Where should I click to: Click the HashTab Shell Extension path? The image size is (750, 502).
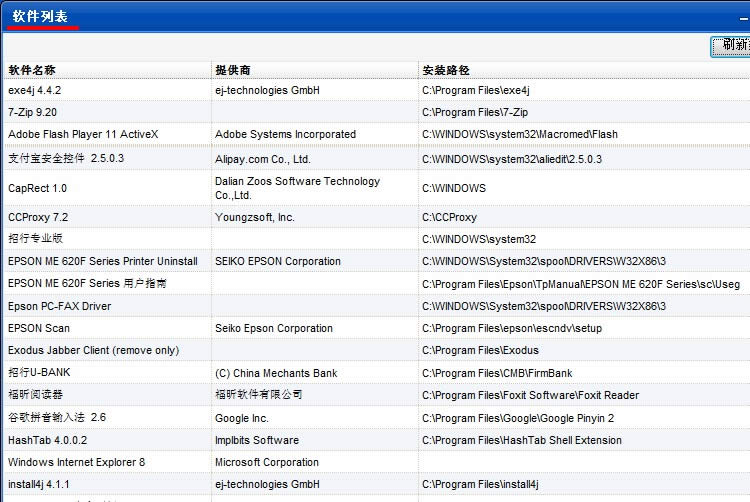pos(522,440)
